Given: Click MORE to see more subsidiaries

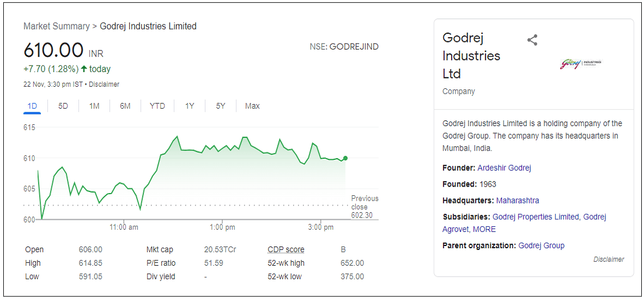Looking at the screenshot, I should pos(484,229).
